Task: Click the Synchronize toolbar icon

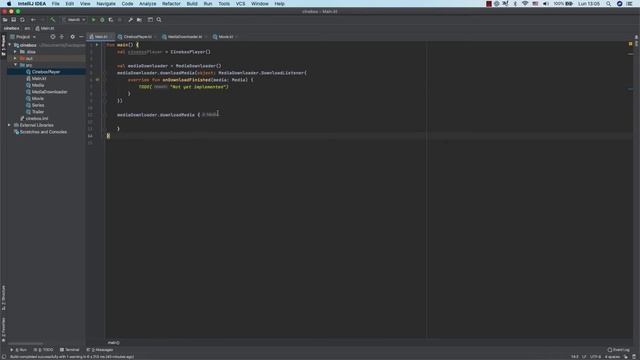Action: [22, 20]
